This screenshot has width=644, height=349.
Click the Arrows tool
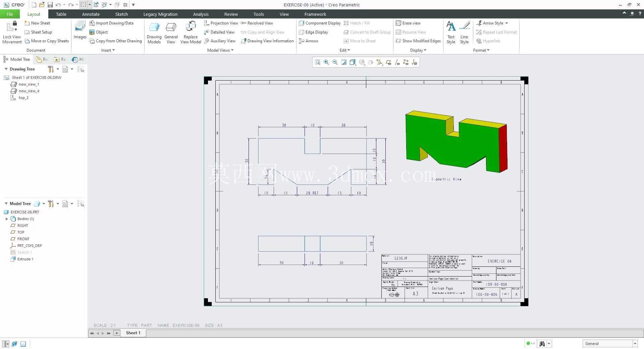(x=309, y=41)
